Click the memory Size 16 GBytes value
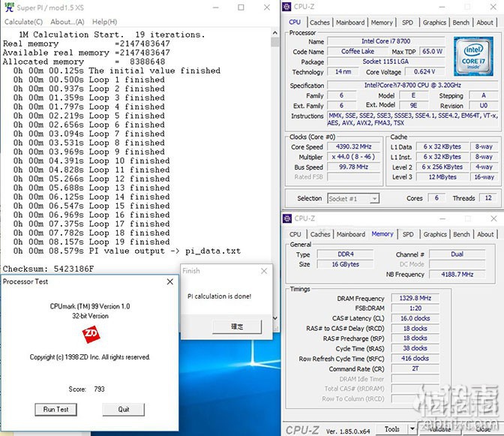 click(345, 264)
